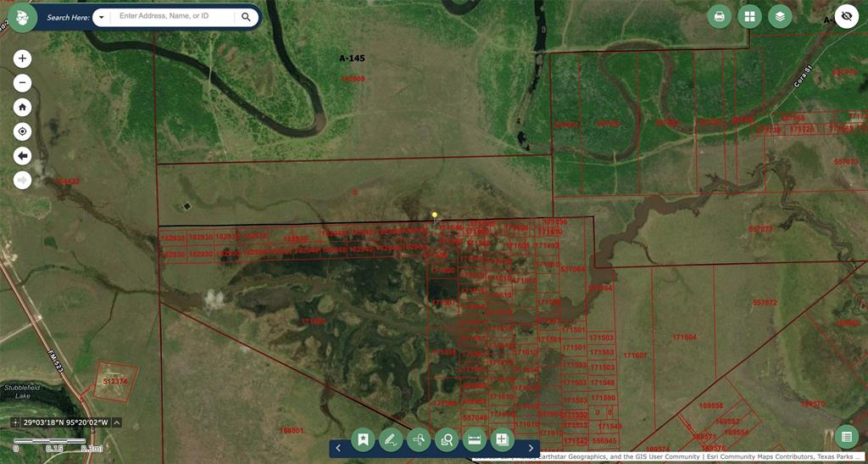The height and width of the screenshot is (464, 868).
Task: Open the print tool
Action: [x=720, y=16]
